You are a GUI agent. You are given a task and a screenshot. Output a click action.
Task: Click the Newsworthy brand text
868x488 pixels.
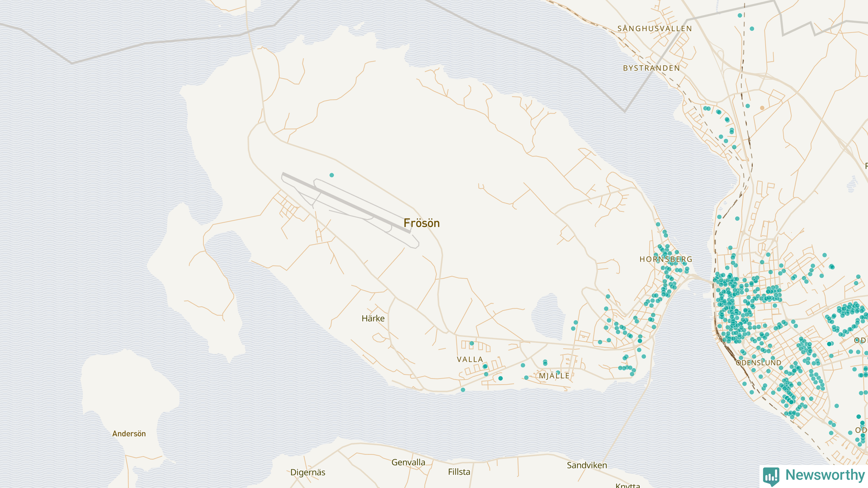(x=825, y=475)
